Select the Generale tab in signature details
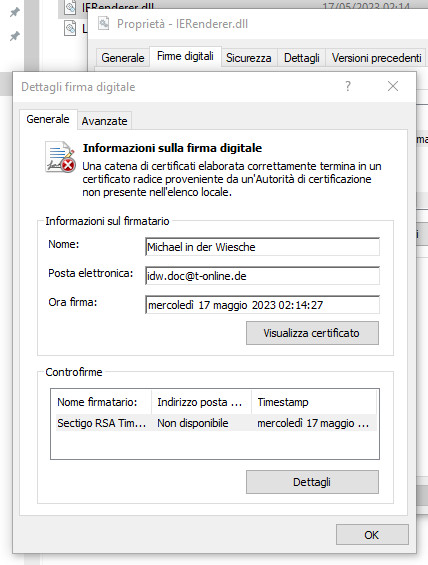This screenshot has width=428, height=565. (x=48, y=119)
